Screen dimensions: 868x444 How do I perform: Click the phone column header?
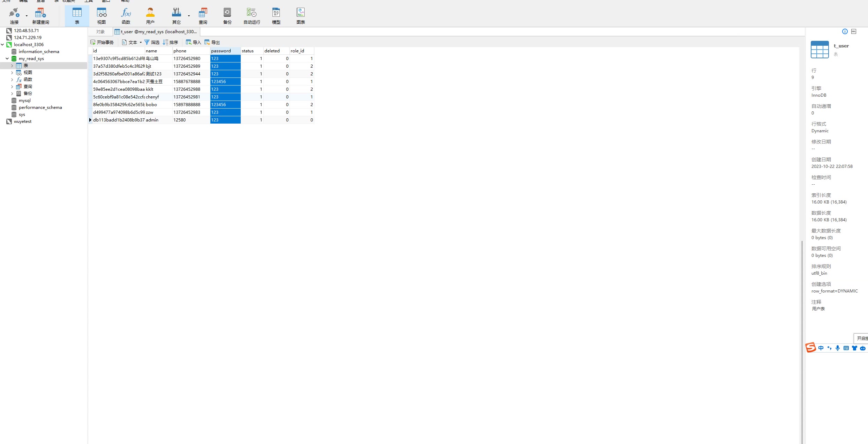pyautogui.click(x=191, y=51)
